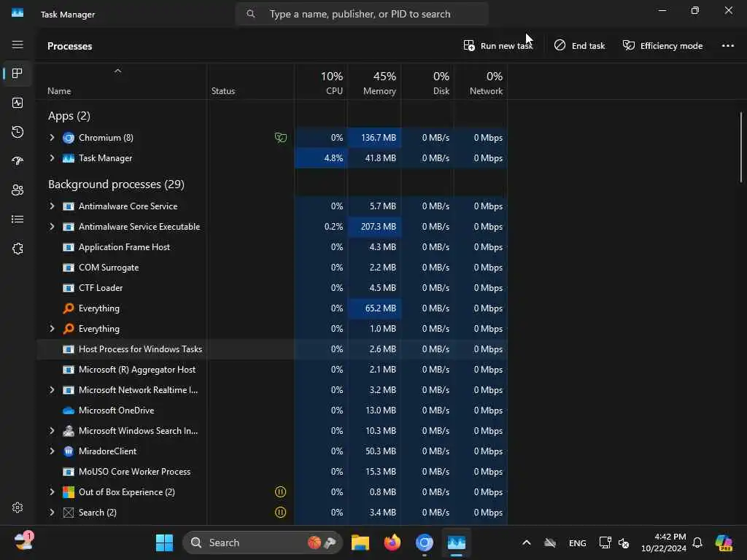Expand Microsoft Windows Search Indexer row

(52, 431)
